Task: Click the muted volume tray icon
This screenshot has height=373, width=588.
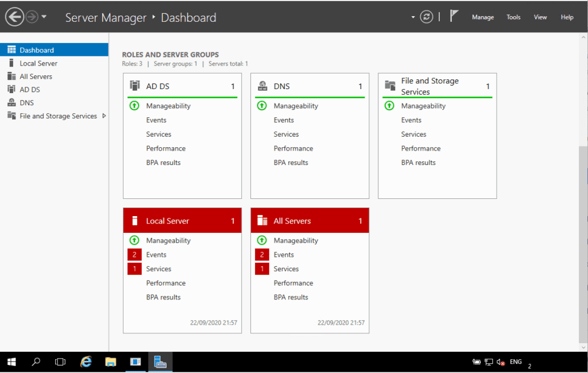Action: pyautogui.click(x=501, y=362)
